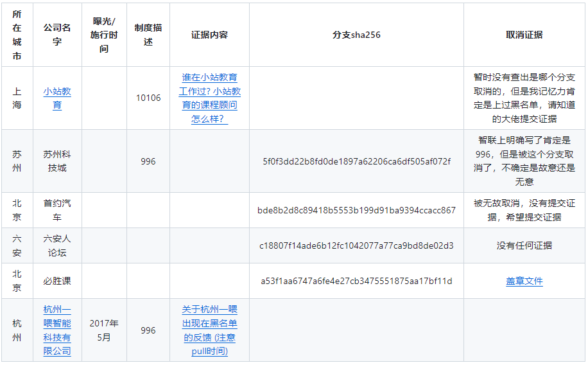Viewport: 588px width, 365px height.
Task: Select the 曝光/施行时间 column header
Action: point(104,35)
